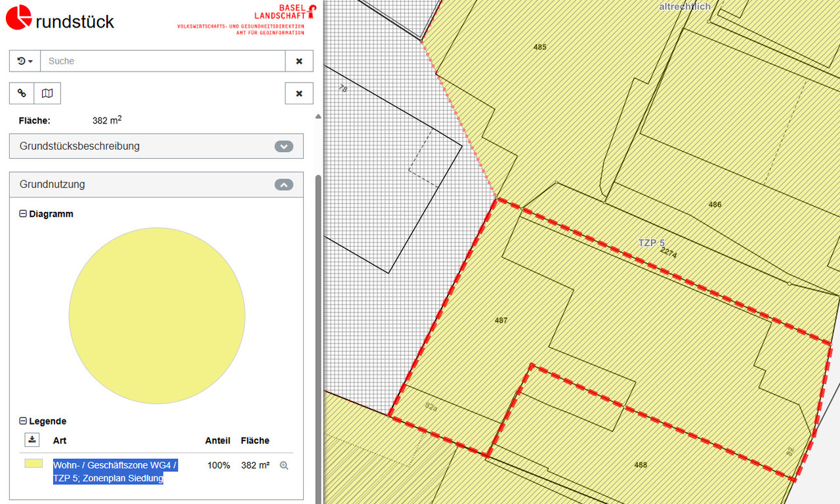This screenshot has height=504, width=840.
Task: Click the yellow pie chart diagram
Action: (x=157, y=316)
